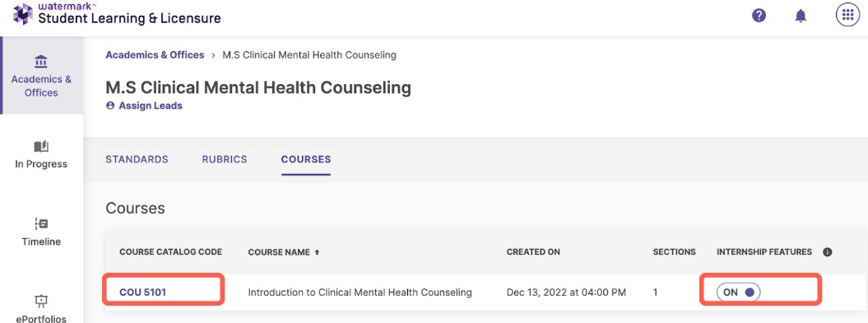Sort by Course Name column arrow
The width and height of the screenshot is (868, 323).
(318, 252)
